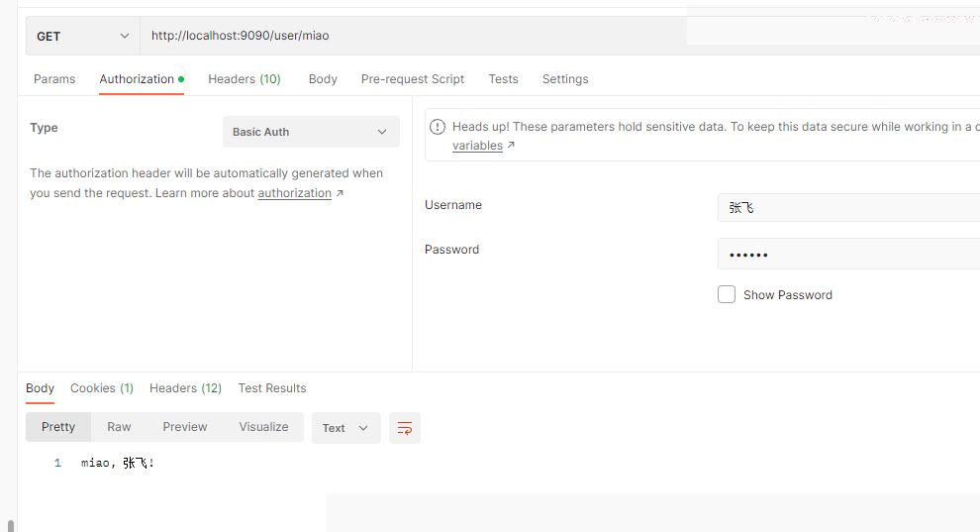Switch to Preview response view
The image size is (980, 532).
point(185,427)
